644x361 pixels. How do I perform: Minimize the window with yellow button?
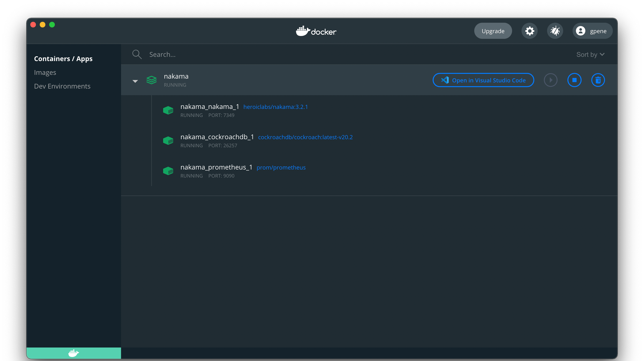tap(43, 25)
